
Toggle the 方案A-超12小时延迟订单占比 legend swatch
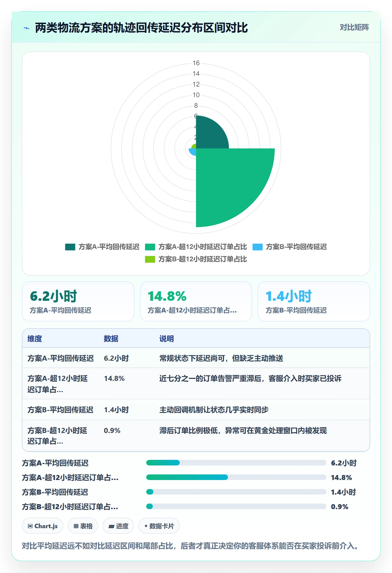tap(150, 247)
